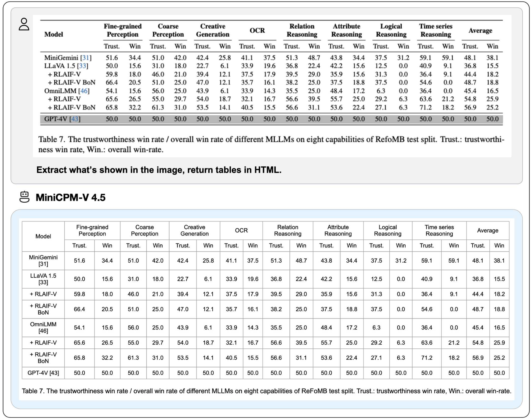Select the 'GPT-4V [43]' cell in the output table

point(43,373)
